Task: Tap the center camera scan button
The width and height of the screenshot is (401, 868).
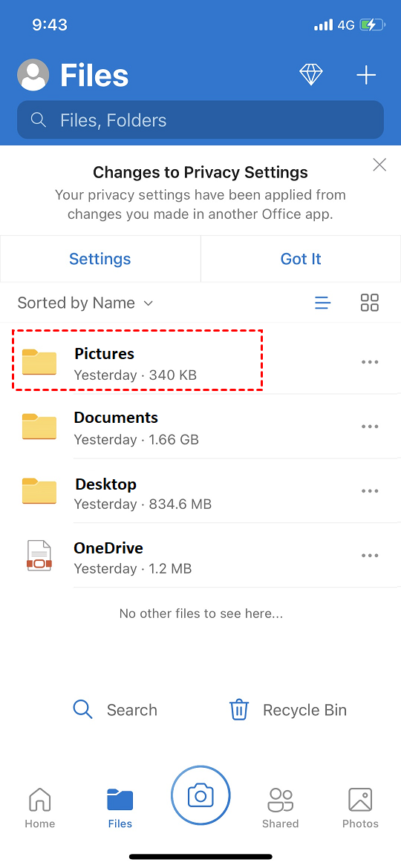Action: click(200, 795)
